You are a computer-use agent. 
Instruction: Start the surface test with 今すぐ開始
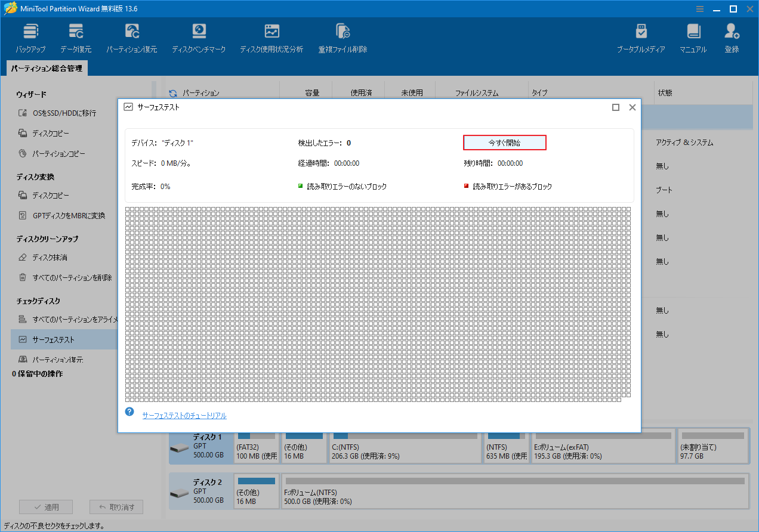click(504, 143)
